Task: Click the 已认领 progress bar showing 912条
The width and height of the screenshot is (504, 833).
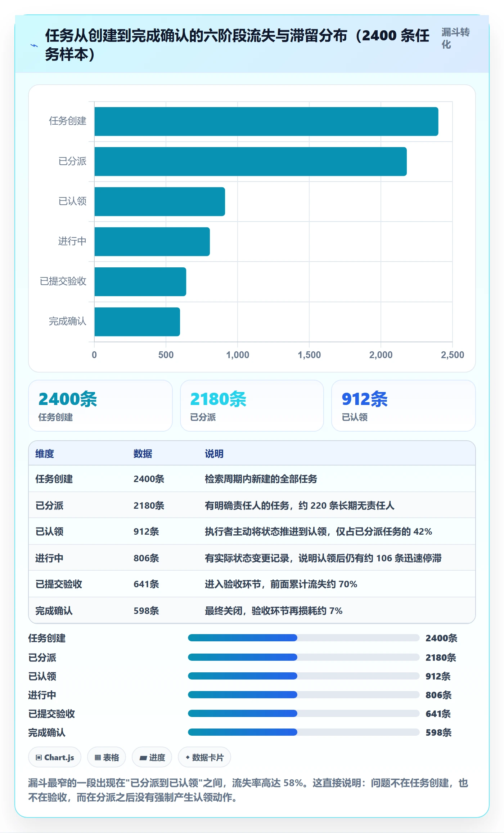Action: click(x=303, y=676)
